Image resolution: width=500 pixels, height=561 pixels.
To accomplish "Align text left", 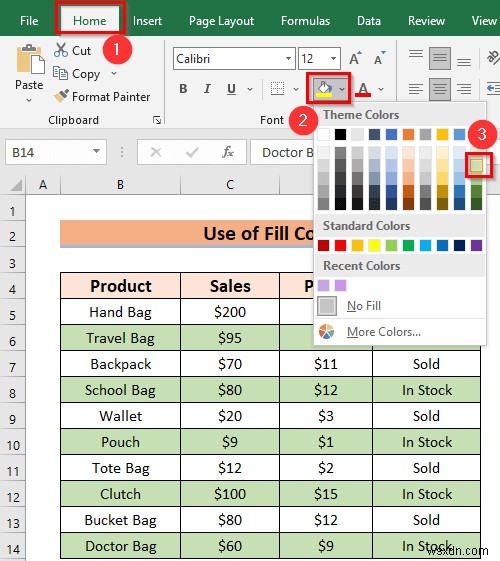I will coord(416,88).
